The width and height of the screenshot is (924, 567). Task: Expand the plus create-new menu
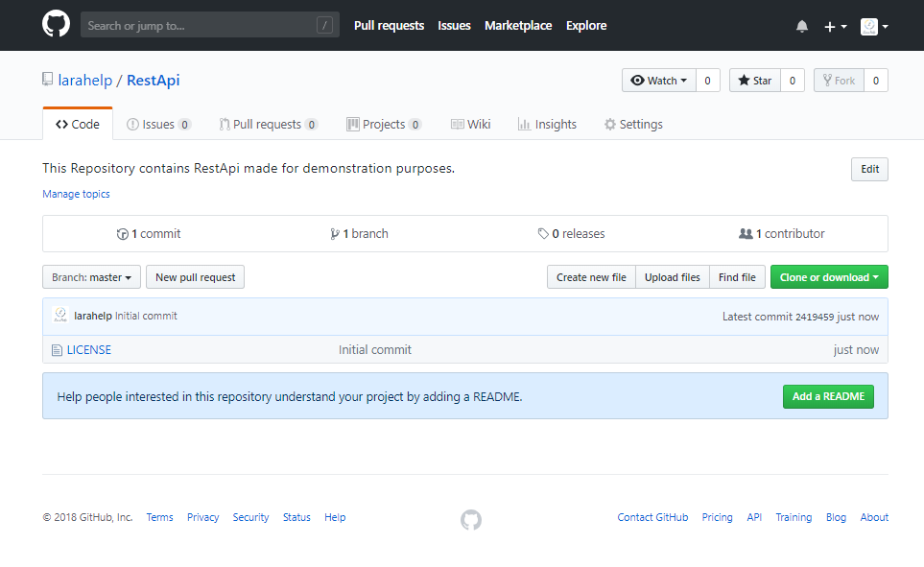pyautogui.click(x=835, y=26)
